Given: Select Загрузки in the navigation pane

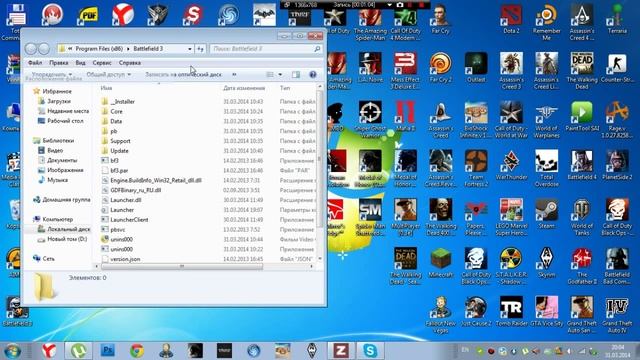Looking at the screenshot, I should [x=59, y=101].
